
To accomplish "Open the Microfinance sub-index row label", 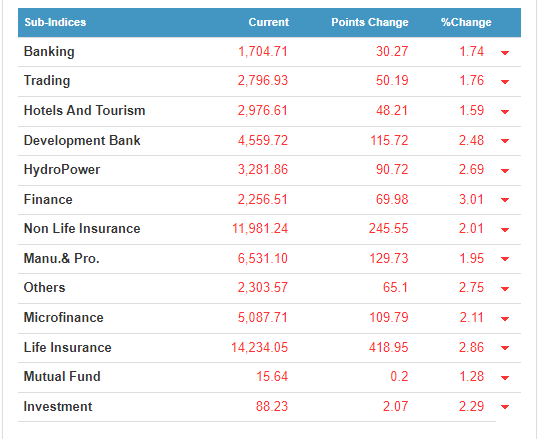I will point(64,317).
